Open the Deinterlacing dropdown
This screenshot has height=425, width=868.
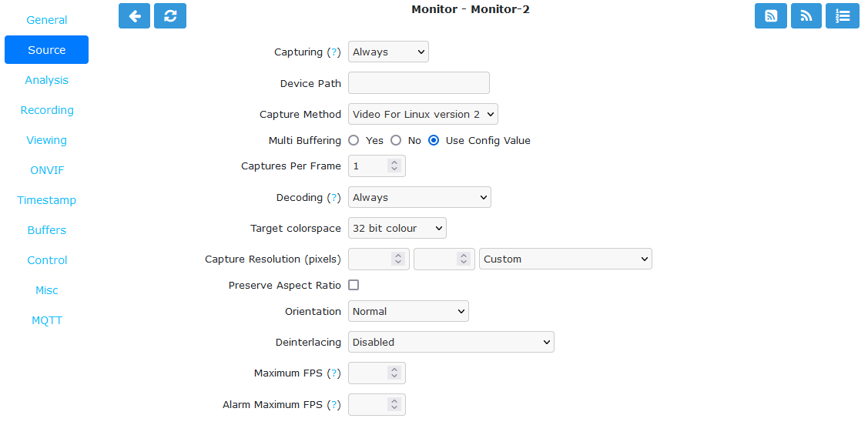(x=451, y=342)
